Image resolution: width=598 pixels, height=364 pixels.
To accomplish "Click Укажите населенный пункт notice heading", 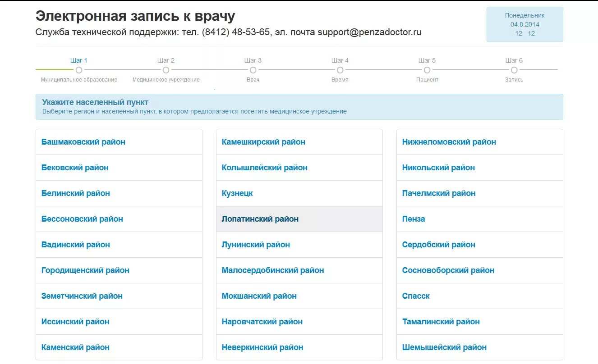I will click(x=95, y=102).
